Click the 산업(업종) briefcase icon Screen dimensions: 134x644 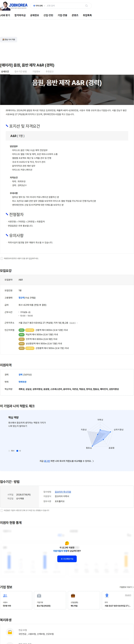(x=73, y=596)
